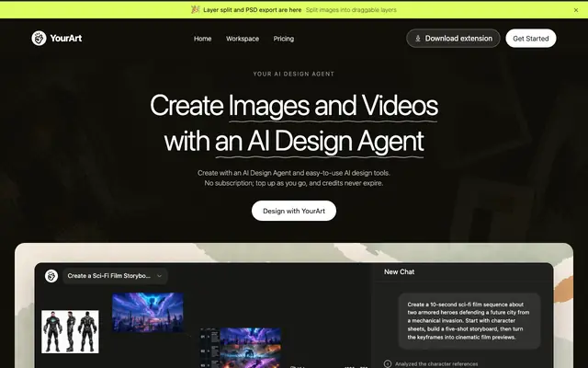Click 'YOUR AI DESIGN AGENT' tagline
Screen dimensions: 588x368
click(294, 74)
